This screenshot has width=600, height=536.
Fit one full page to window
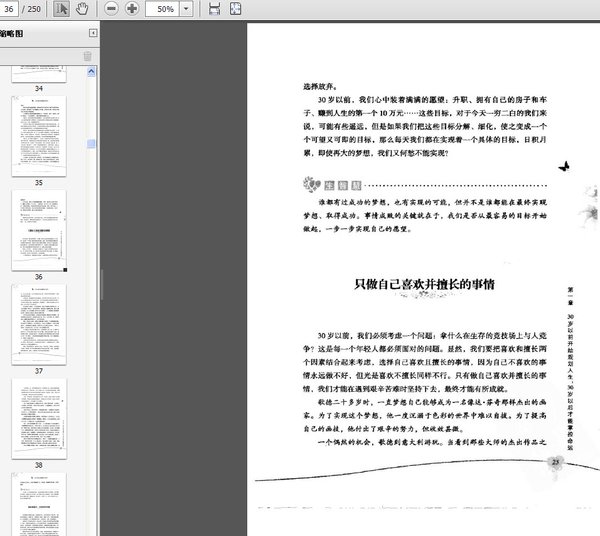click(x=235, y=9)
